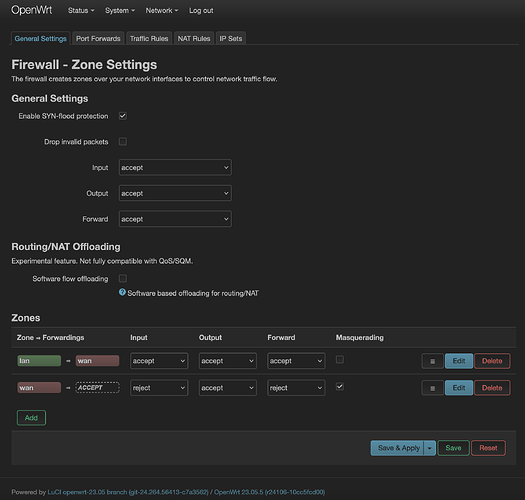Click the help icon beside Software based offloading

[122, 292]
